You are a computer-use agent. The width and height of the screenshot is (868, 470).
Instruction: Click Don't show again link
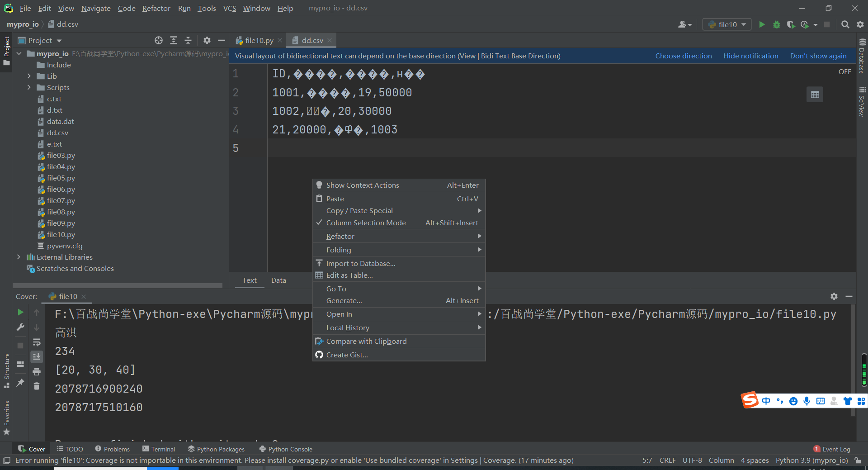point(818,56)
